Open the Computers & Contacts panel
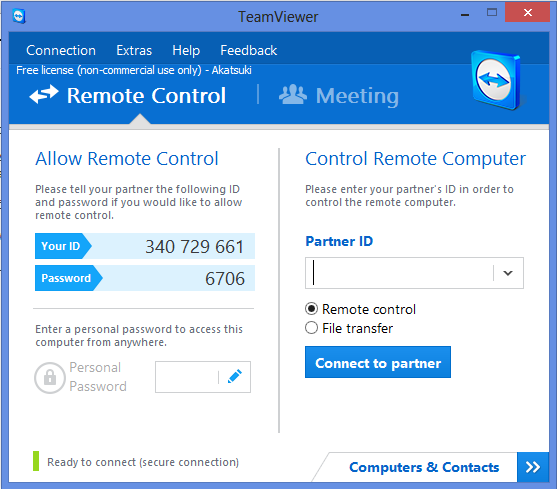Screen dimensions: 557x489 pyautogui.click(x=424, y=467)
